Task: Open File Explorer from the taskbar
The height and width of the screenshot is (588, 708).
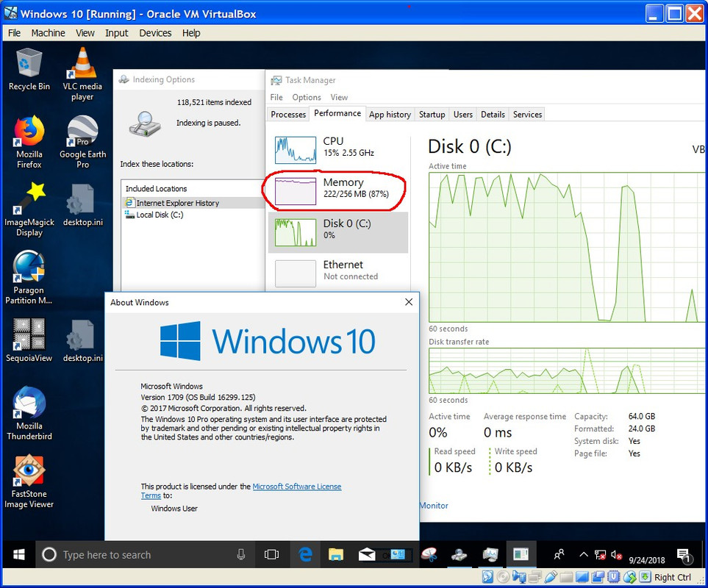Action: pyautogui.click(x=336, y=555)
